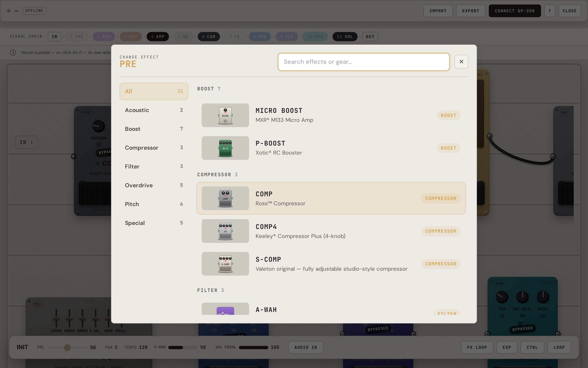The height and width of the screenshot is (368, 588).
Task: Click the INIT preset name
Action: [22, 347]
